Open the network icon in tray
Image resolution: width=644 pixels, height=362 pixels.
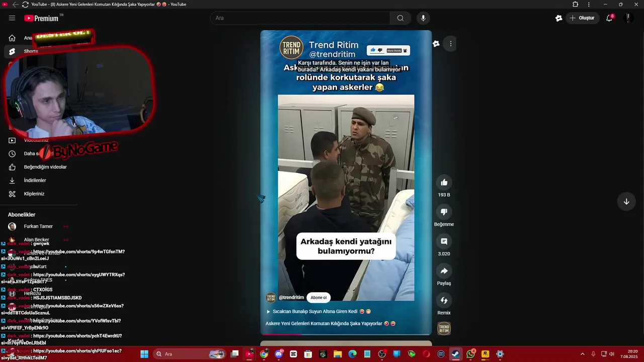point(604,354)
